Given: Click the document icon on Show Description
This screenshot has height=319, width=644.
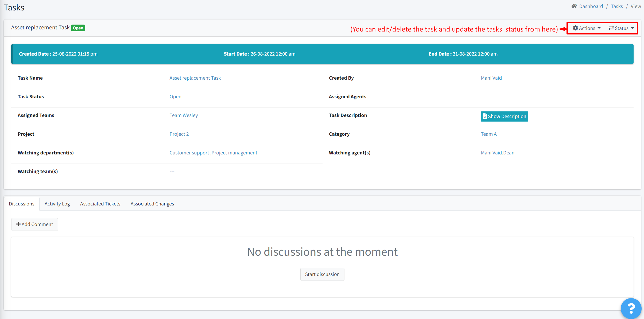Looking at the screenshot, I should tap(485, 116).
